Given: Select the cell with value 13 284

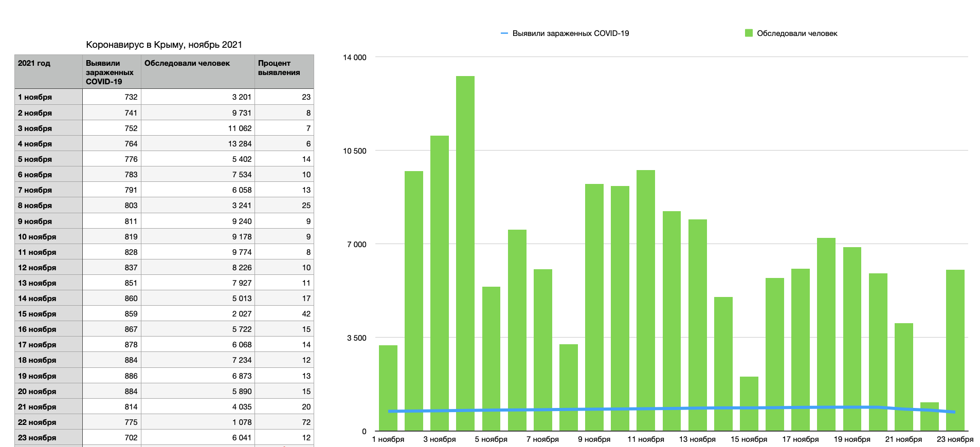Looking at the screenshot, I should tap(198, 144).
